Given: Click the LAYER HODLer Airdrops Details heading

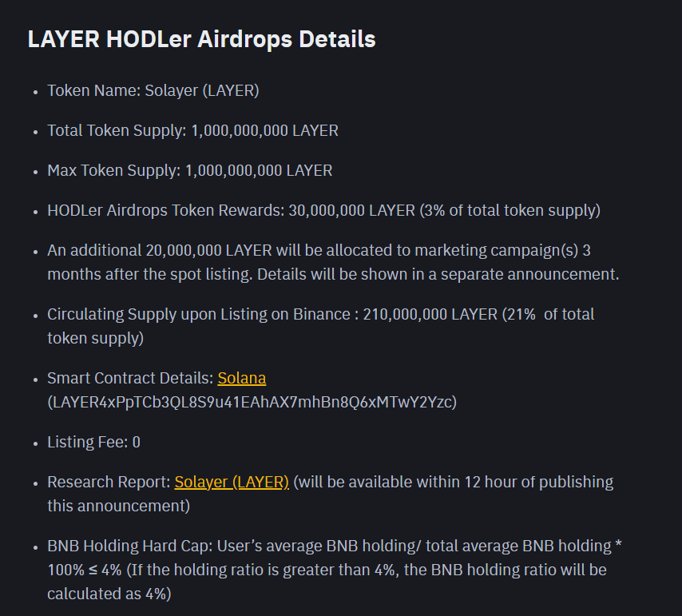Looking at the screenshot, I should pyautogui.click(x=201, y=39).
